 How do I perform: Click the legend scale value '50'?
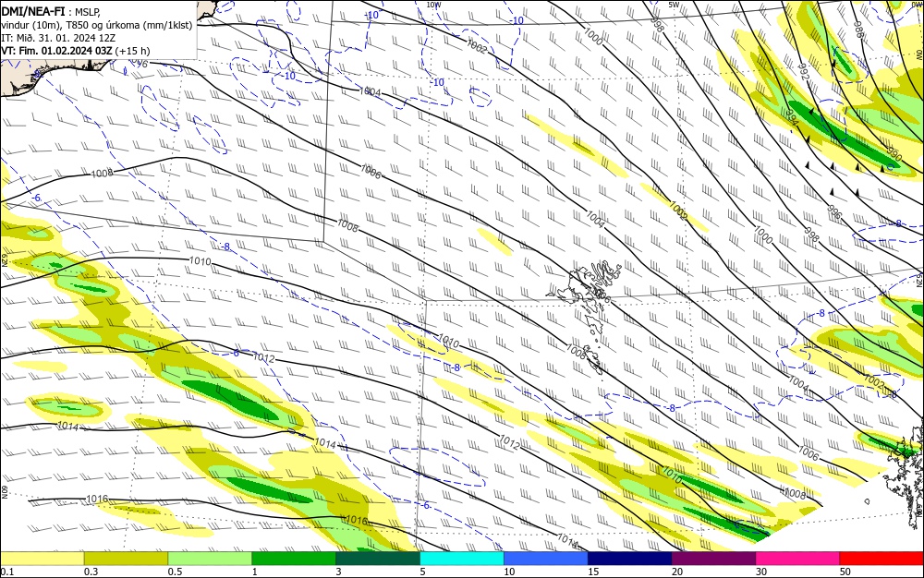(x=845, y=572)
